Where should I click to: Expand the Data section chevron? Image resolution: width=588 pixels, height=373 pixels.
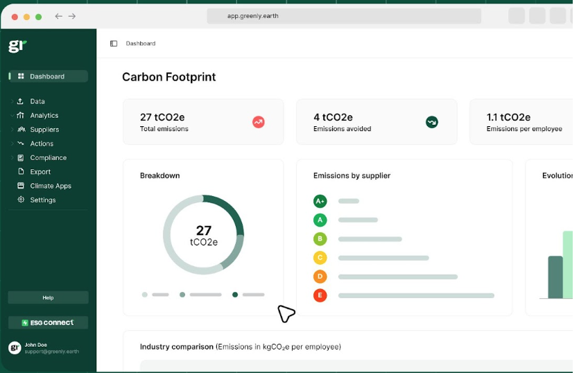coord(12,101)
